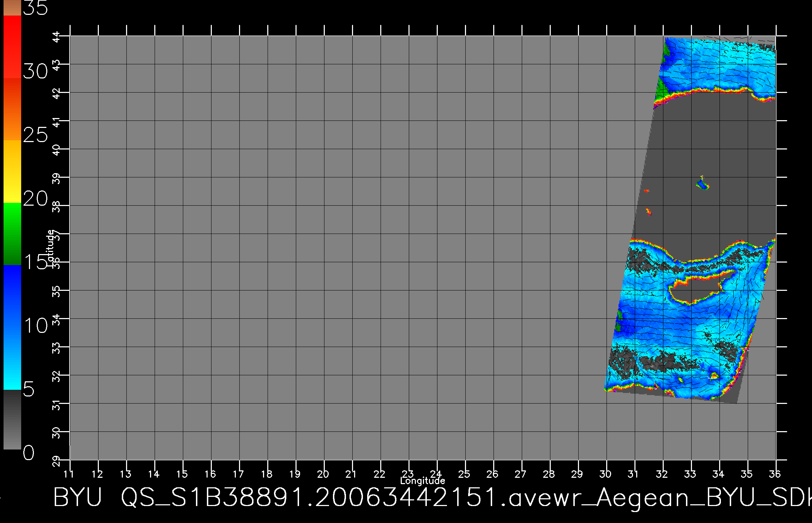The height and width of the screenshot is (523, 812).
Task: Click the colorbar label 20
Action: 35,199
